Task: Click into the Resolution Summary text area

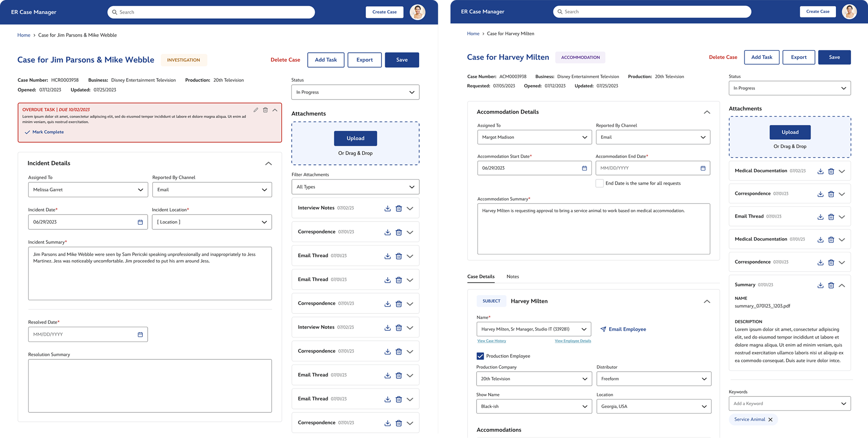Action: click(150, 385)
